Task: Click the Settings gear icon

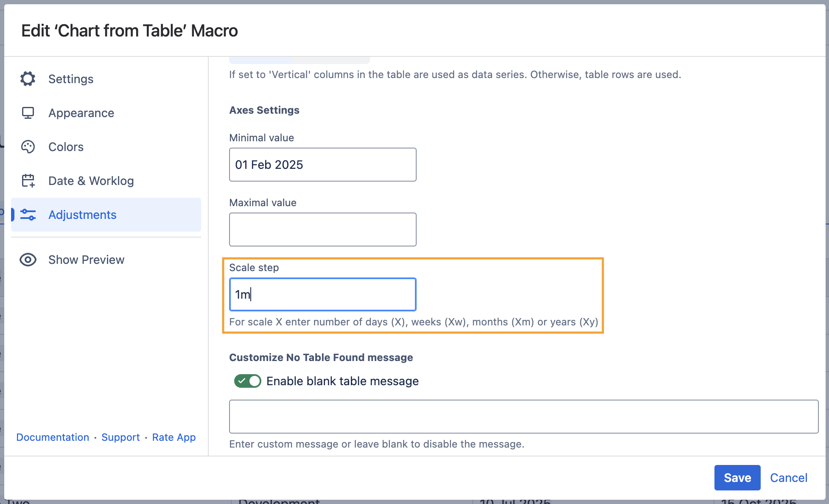Action: pyautogui.click(x=28, y=79)
